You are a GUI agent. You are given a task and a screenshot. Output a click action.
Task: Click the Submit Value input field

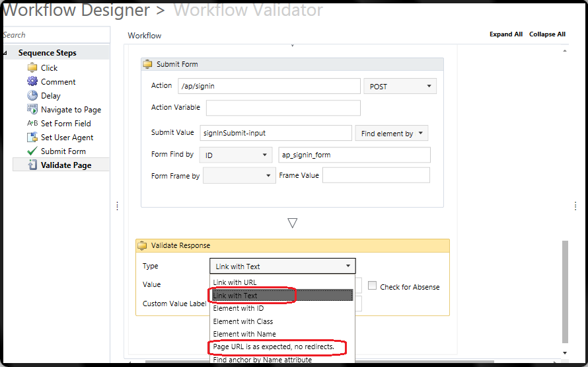(276, 133)
